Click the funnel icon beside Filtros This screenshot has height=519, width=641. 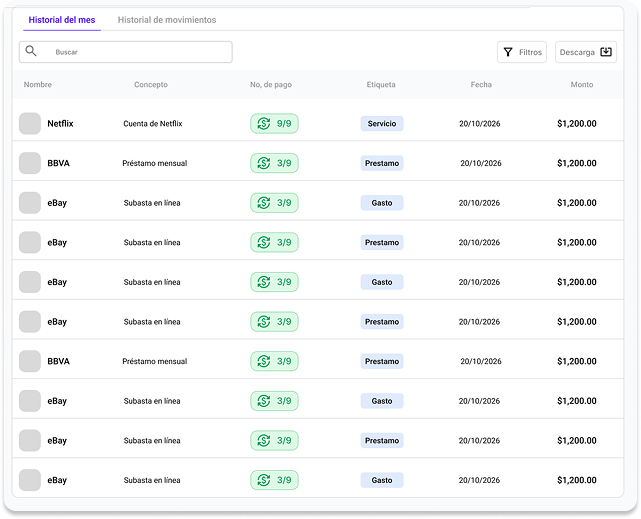tap(508, 52)
